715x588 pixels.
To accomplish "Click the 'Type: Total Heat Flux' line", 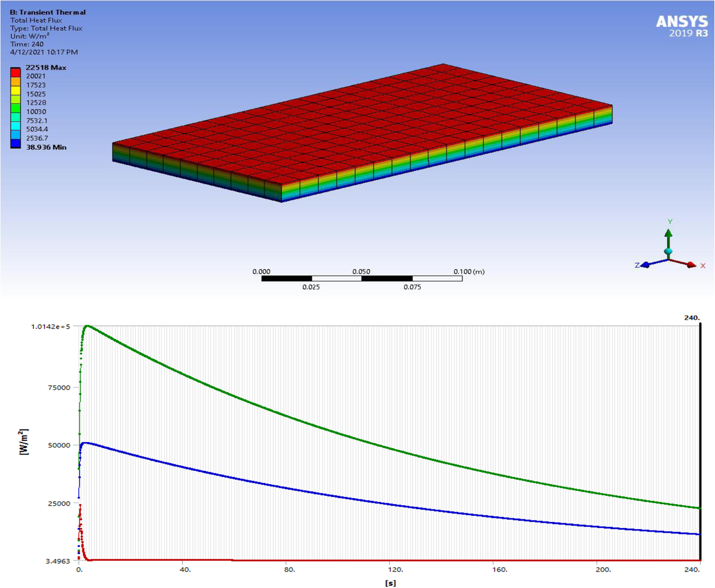I will pos(46,28).
